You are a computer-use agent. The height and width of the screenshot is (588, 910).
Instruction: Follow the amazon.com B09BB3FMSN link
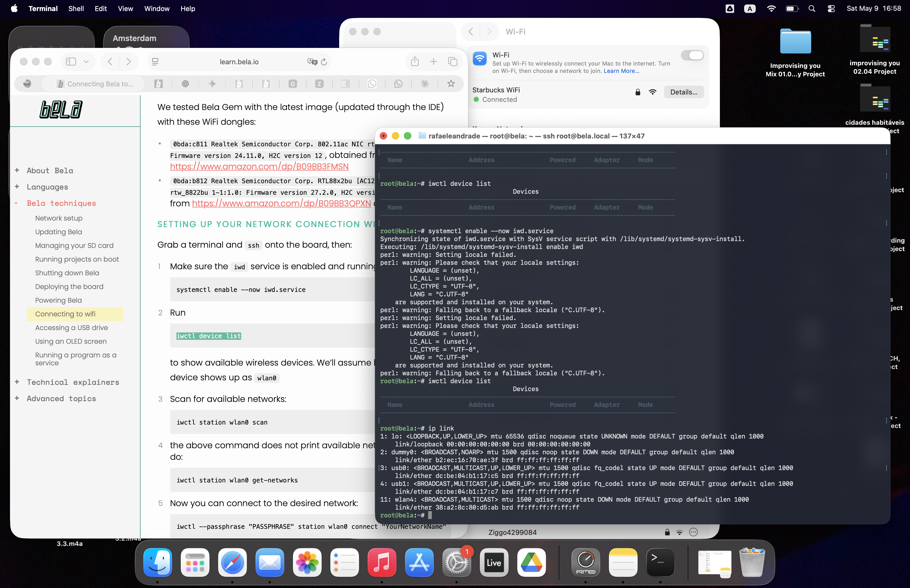(259, 166)
